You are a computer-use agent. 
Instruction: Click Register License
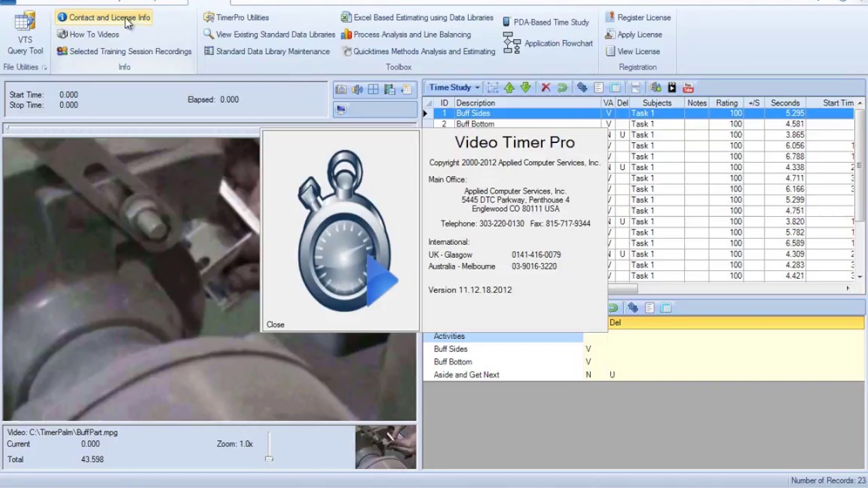coord(637,18)
